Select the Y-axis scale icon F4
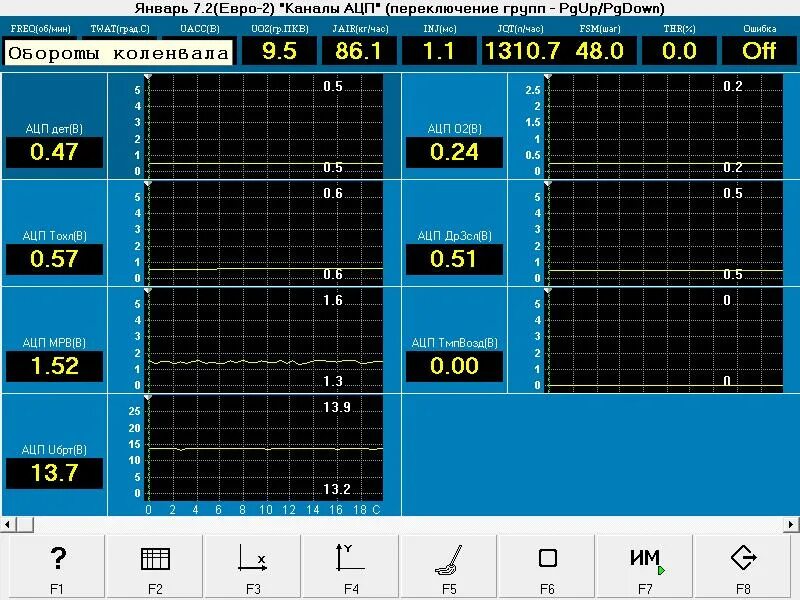Image resolution: width=800 pixels, height=600 pixels. tap(350, 558)
